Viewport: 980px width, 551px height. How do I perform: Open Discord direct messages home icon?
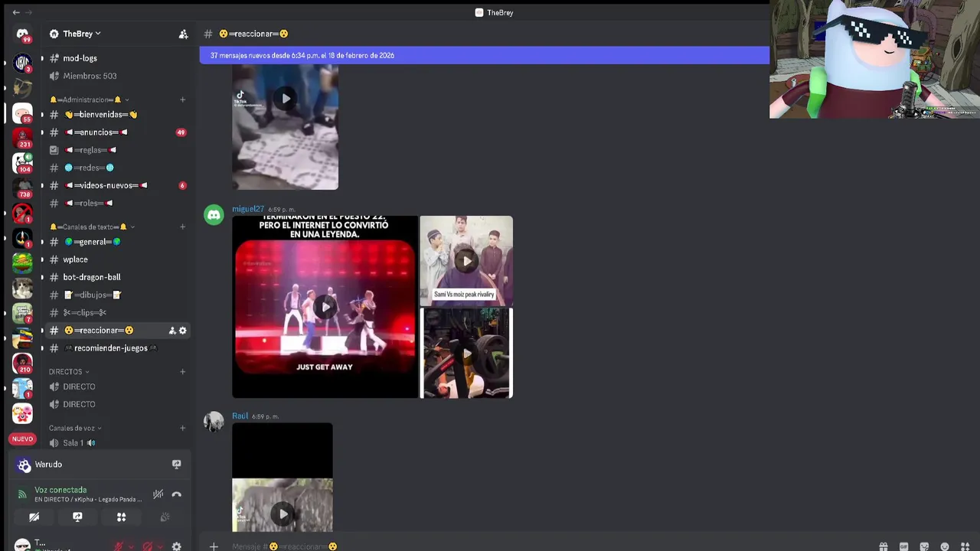point(22,34)
